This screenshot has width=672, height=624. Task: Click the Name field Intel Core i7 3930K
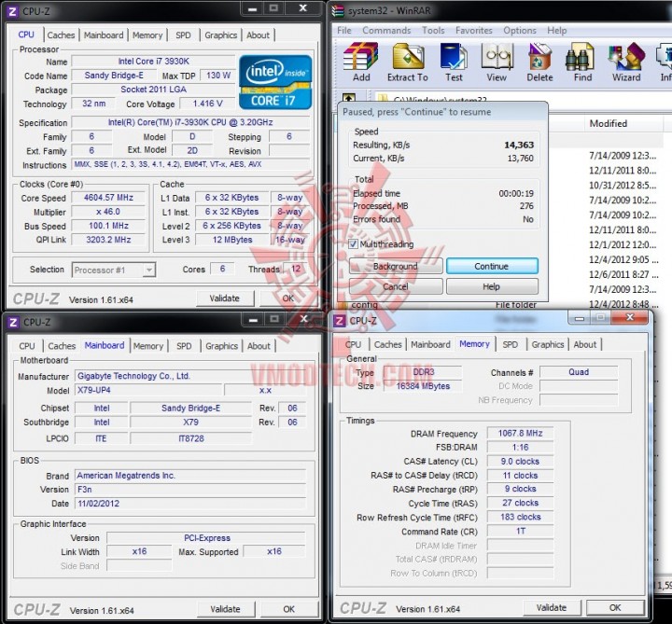(x=153, y=62)
